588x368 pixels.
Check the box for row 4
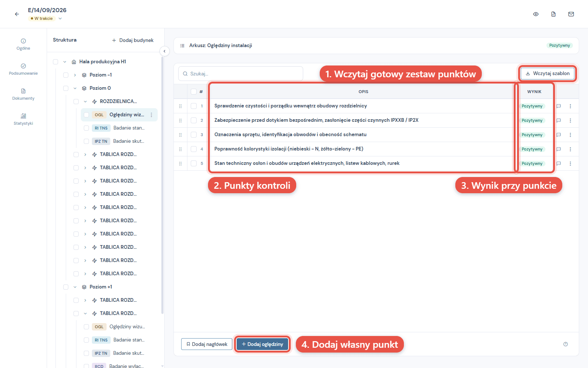tap(194, 149)
